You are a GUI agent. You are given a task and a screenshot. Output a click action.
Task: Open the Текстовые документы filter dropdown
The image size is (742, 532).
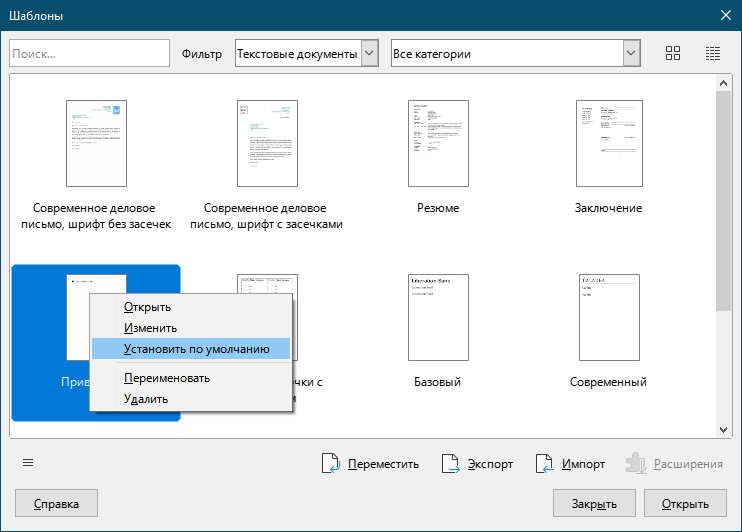pos(307,53)
